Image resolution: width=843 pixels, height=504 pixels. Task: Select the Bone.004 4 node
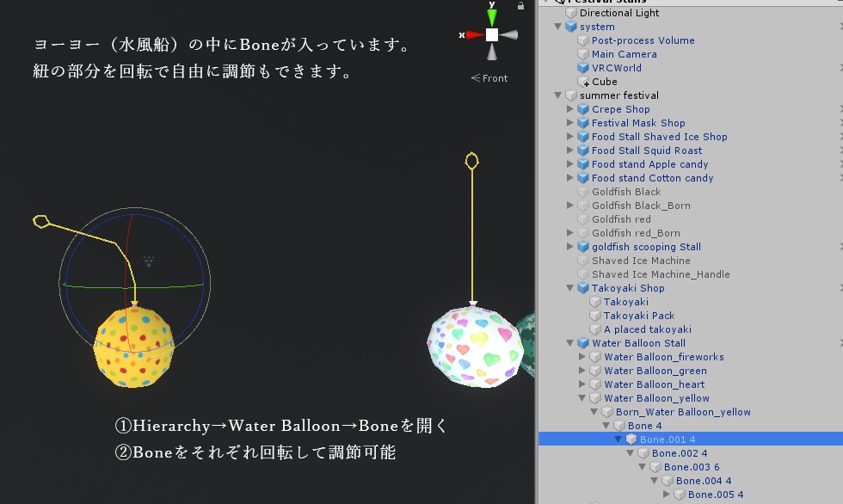pos(704,481)
